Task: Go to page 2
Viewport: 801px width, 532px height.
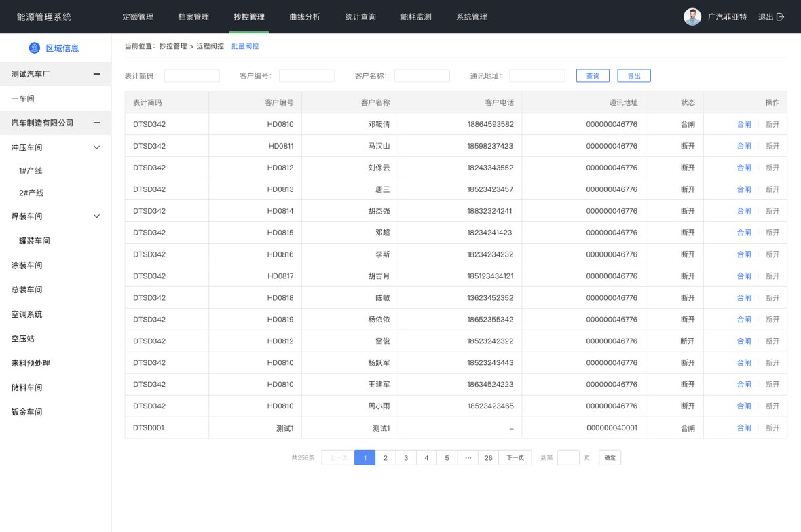Action: (385, 457)
